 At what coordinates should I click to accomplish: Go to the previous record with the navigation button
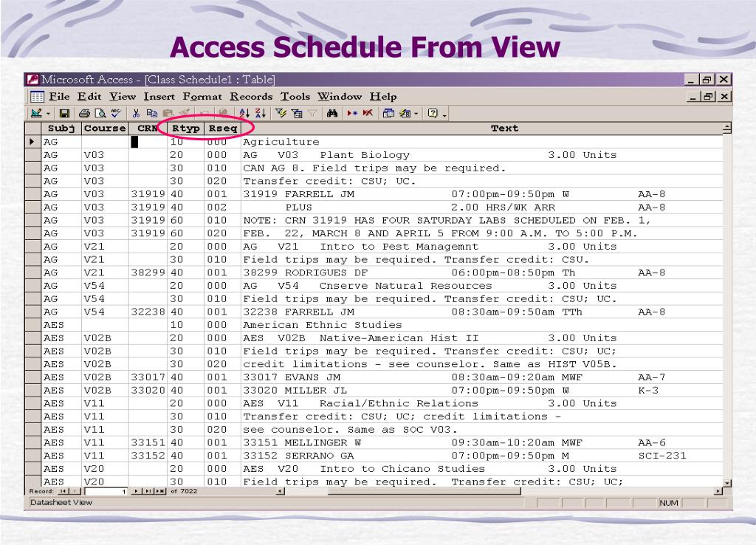(76, 491)
